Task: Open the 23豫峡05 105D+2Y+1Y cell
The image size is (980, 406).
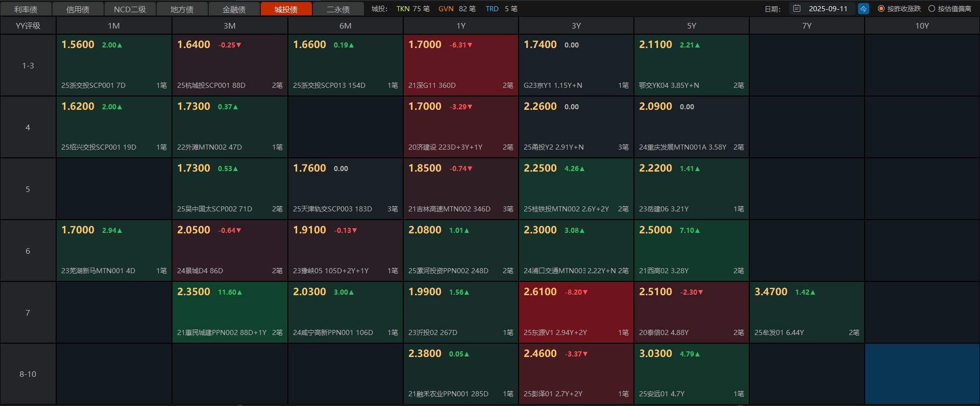Action: [x=346, y=251]
